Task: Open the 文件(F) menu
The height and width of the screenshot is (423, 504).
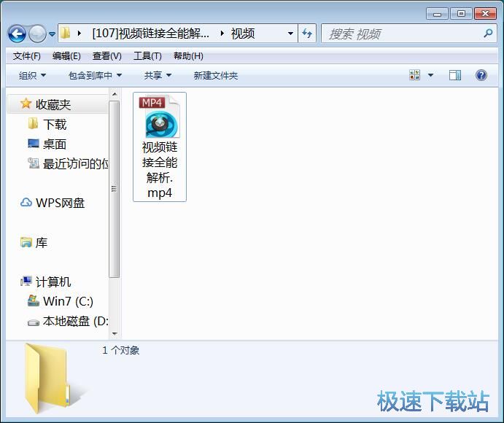Action: 27,56
